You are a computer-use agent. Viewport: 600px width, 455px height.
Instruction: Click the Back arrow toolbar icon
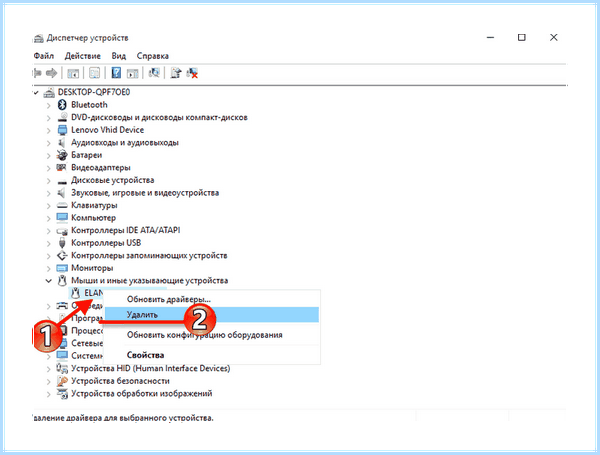click(x=37, y=72)
